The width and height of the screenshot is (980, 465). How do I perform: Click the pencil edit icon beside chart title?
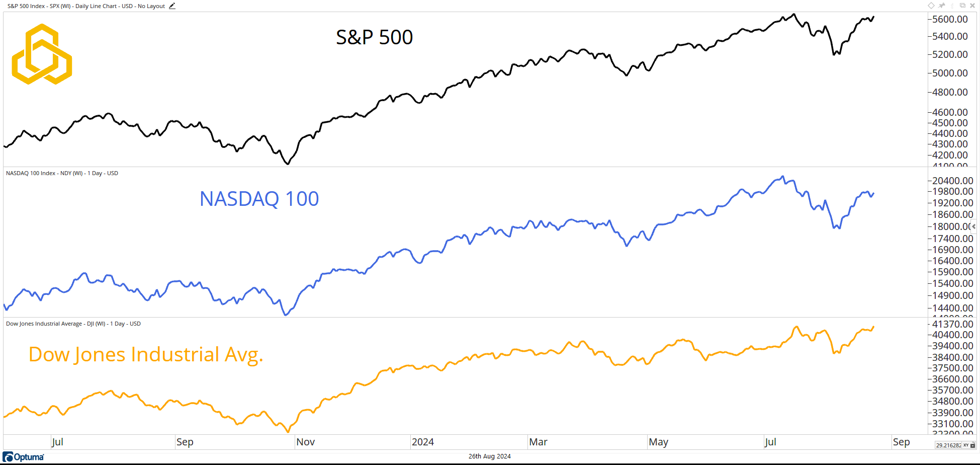tap(172, 6)
